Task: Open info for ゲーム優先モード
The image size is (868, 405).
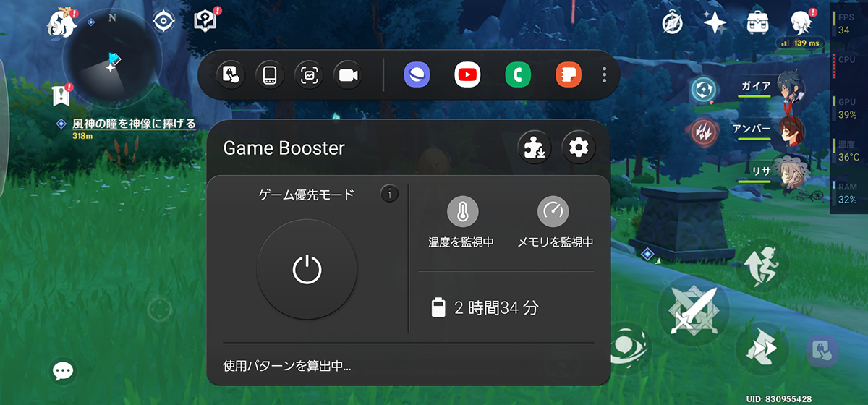Action: [x=390, y=194]
